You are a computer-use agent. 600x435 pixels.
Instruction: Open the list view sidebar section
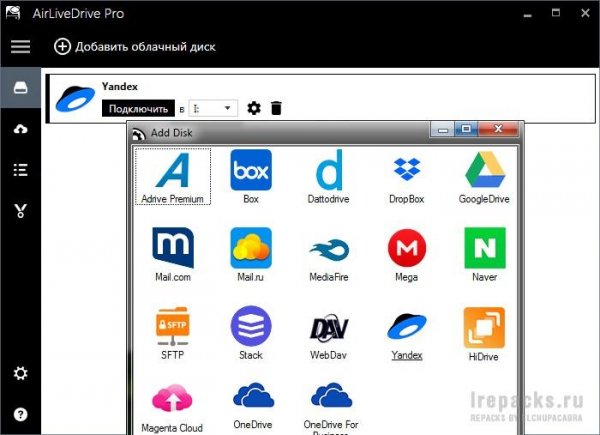coord(20,170)
